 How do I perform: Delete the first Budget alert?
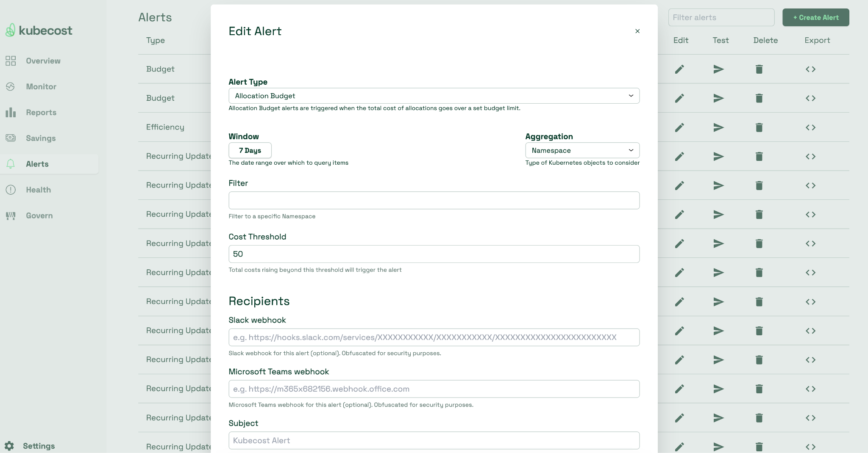pos(759,69)
